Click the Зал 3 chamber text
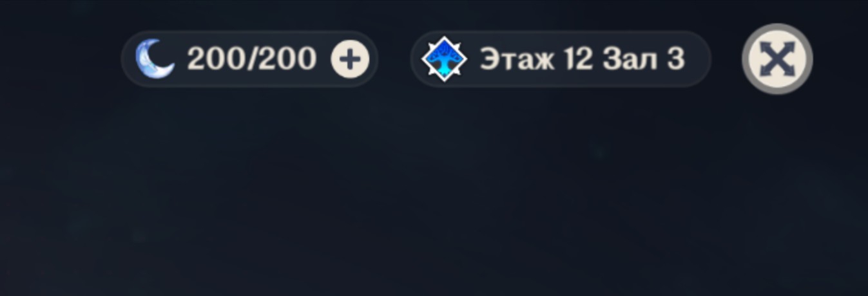Image resolution: width=868 pixels, height=296 pixels. coord(644,59)
